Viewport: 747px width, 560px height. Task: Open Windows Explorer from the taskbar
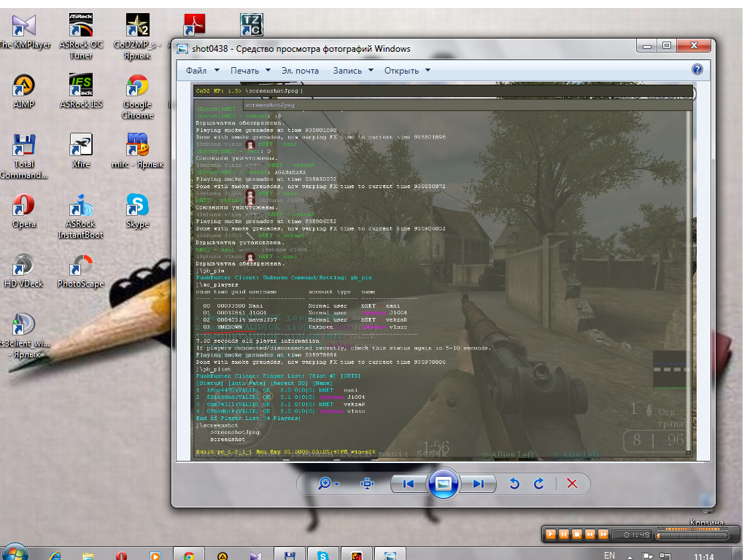[88, 555]
